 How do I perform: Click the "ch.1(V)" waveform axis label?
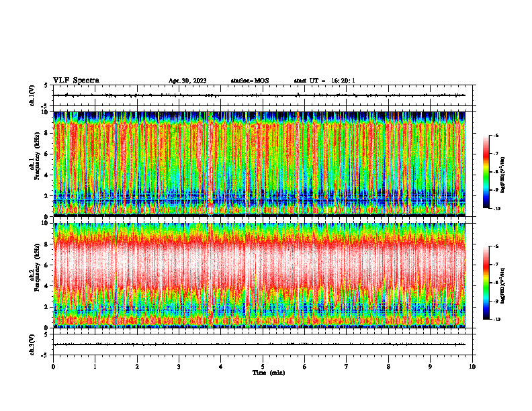point(32,95)
